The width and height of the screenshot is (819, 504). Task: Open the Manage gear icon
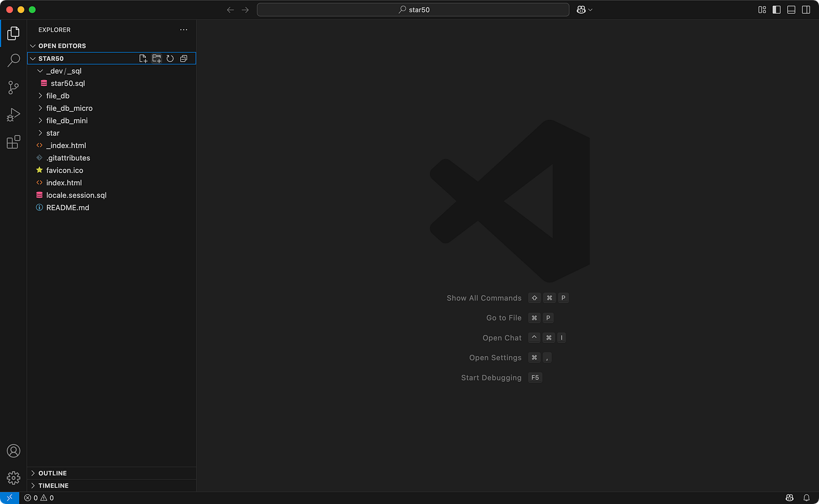(13, 478)
